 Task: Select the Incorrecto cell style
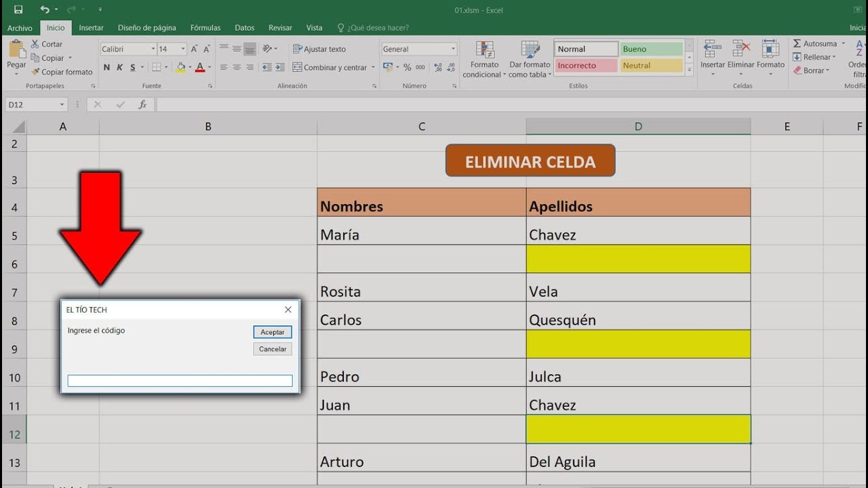[587, 66]
